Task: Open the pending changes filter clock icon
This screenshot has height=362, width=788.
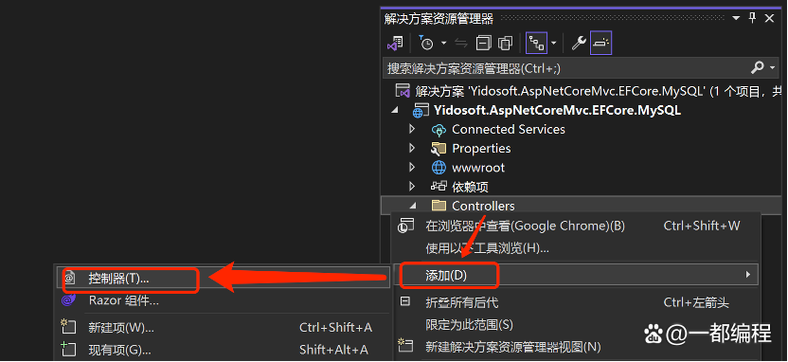Action: 426,44
